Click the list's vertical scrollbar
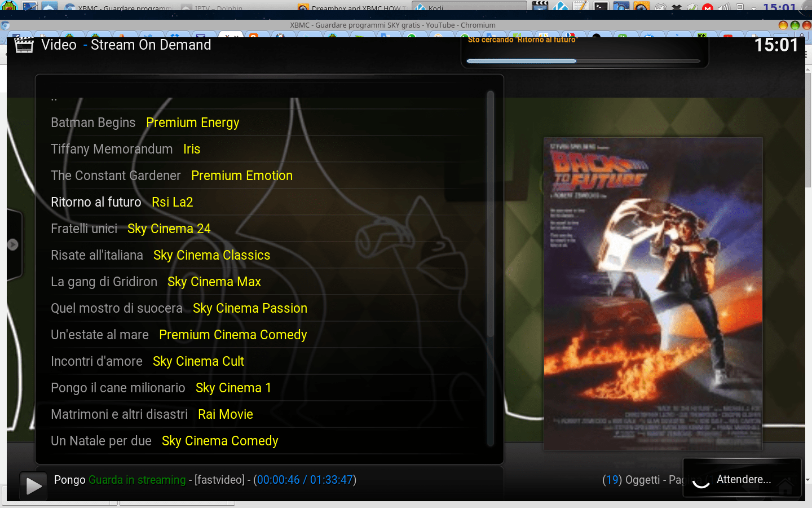 491,268
